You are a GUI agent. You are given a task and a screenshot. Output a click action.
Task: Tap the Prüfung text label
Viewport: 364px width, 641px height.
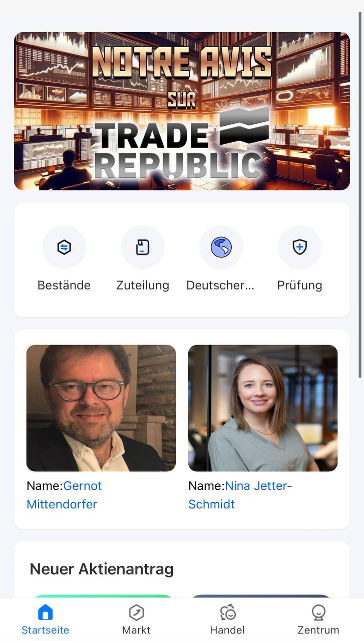click(299, 285)
